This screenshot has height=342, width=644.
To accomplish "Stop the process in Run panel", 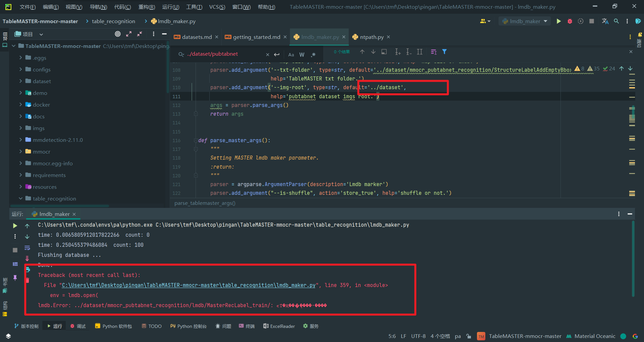I will (x=15, y=250).
